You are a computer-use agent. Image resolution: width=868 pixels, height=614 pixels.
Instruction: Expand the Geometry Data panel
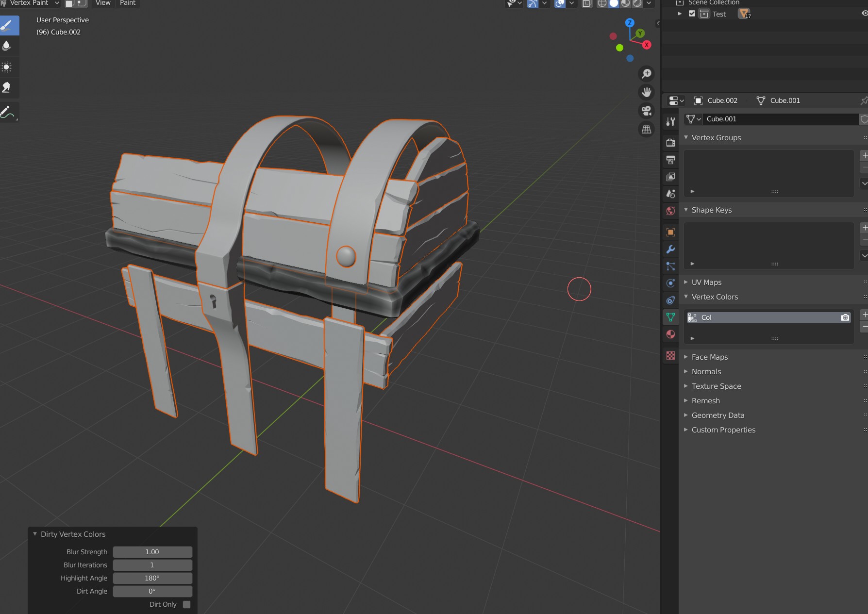coord(718,415)
